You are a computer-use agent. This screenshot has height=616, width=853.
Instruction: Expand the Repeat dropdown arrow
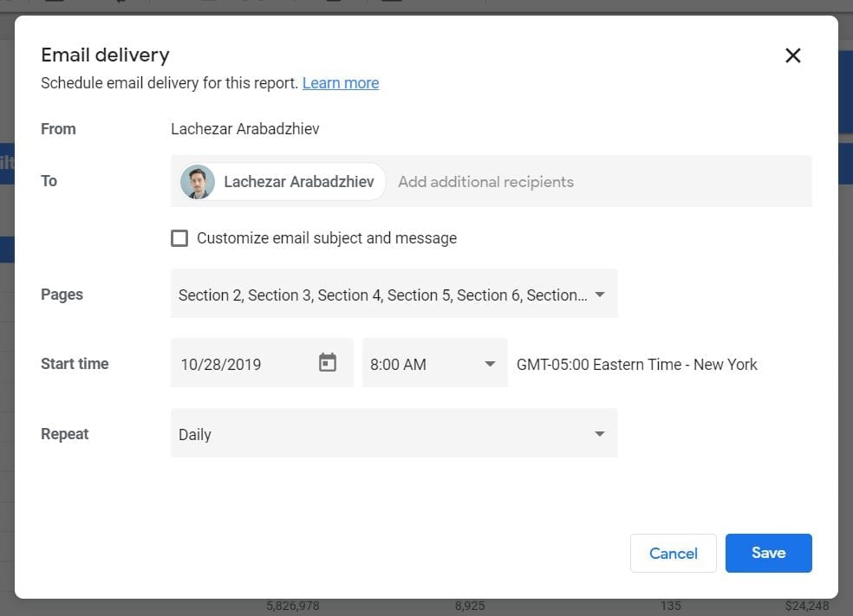(600, 434)
